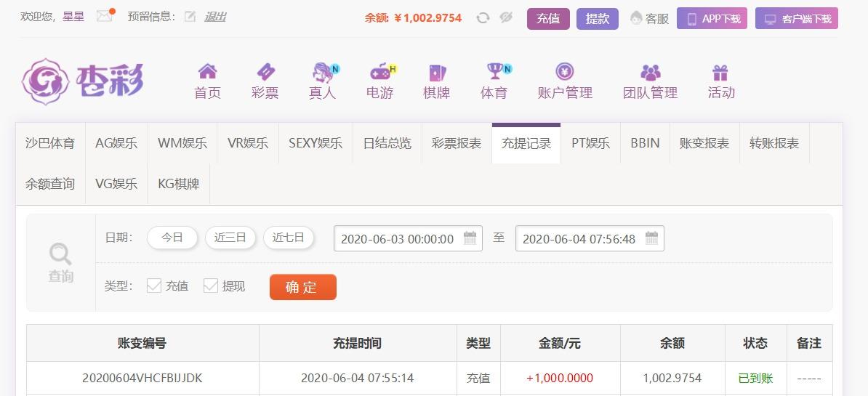Select the 近三日 date range option
This screenshot has height=396, width=868.
click(230, 238)
